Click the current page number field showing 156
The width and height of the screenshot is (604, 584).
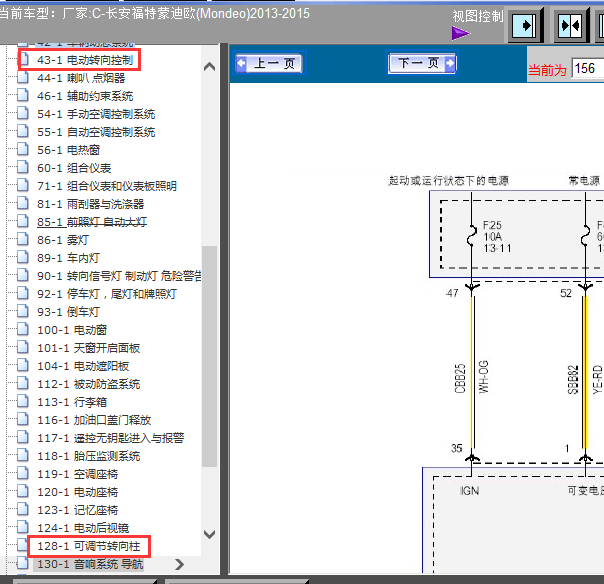point(587,69)
